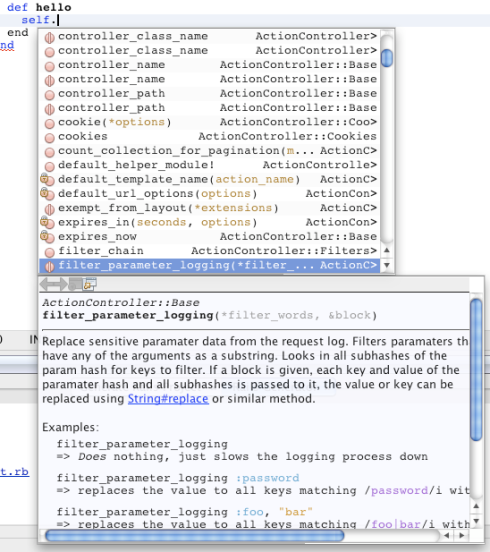Select default_helper_module! completion entry
Viewport: 490px width, 552px height.
click(209, 165)
